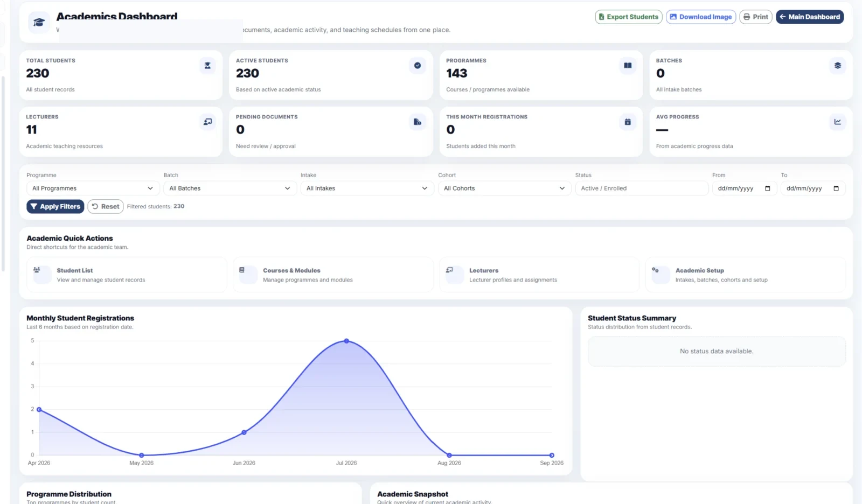Screen dimensions: 862x504
Task: Click the From date input field
Action: [744, 188]
